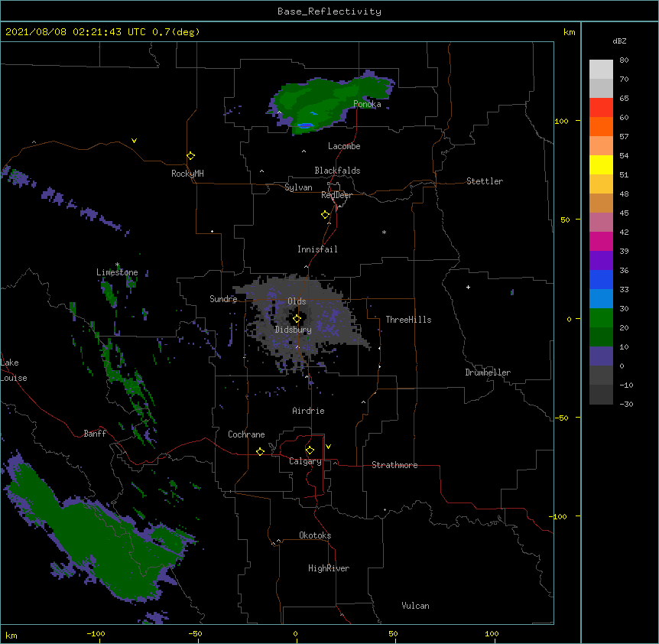The width and height of the screenshot is (659, 644).
Task: Select the yellow diamond marker above Calgary label
Action: 310,450
